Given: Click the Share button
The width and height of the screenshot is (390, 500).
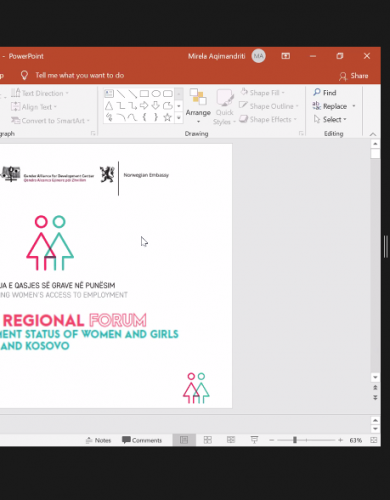Looking at the screenshot, I should pos(354,76).
